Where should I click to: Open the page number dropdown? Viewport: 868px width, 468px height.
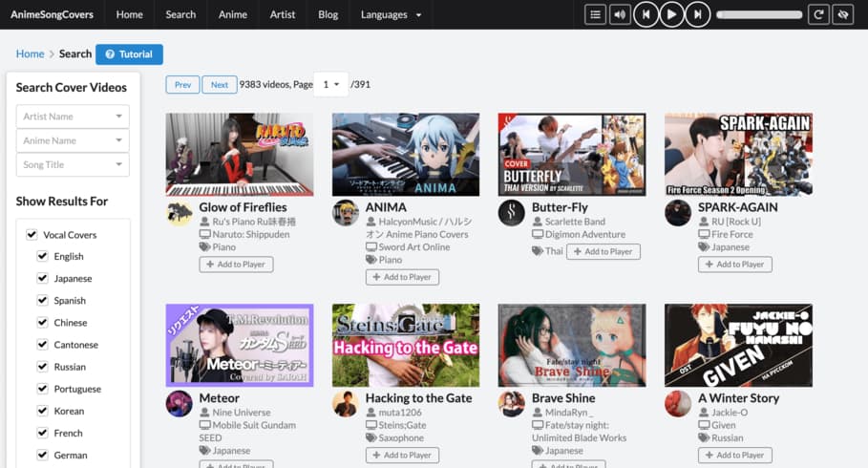331,84
